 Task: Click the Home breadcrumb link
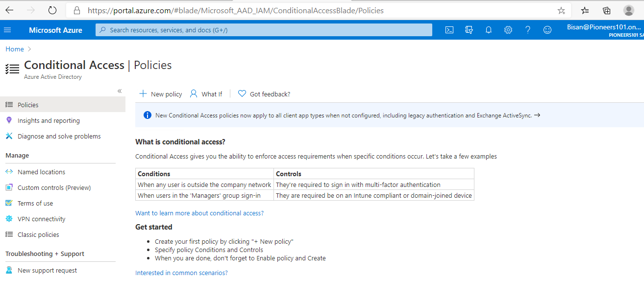(x=15, y=49)
